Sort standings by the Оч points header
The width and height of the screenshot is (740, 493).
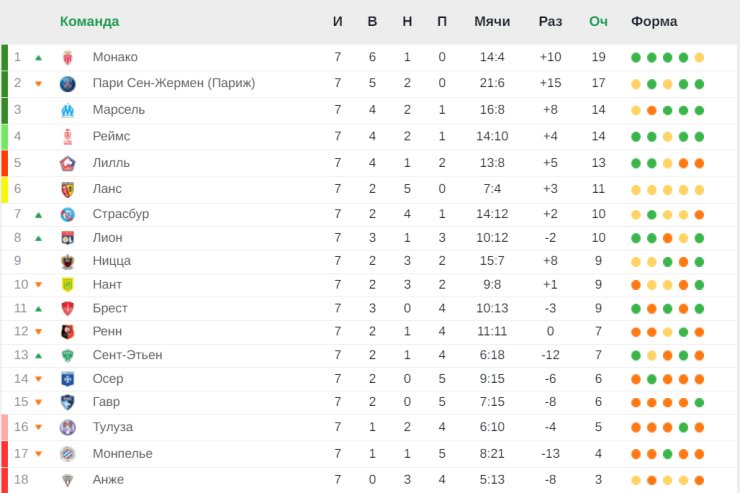(598, 22)
